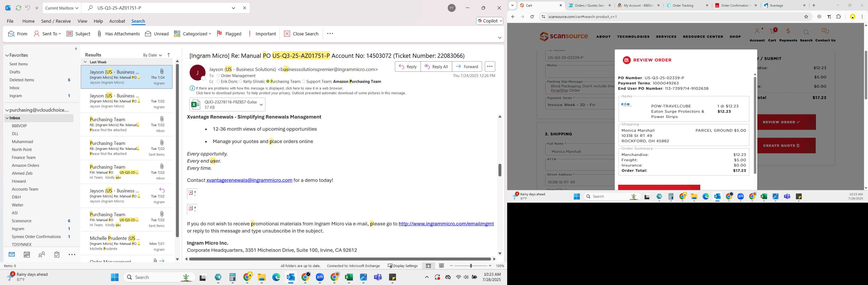Switch to the Home ribbon tab
The height and width of the screenshot is (285, 868).
tap(28, 21)
